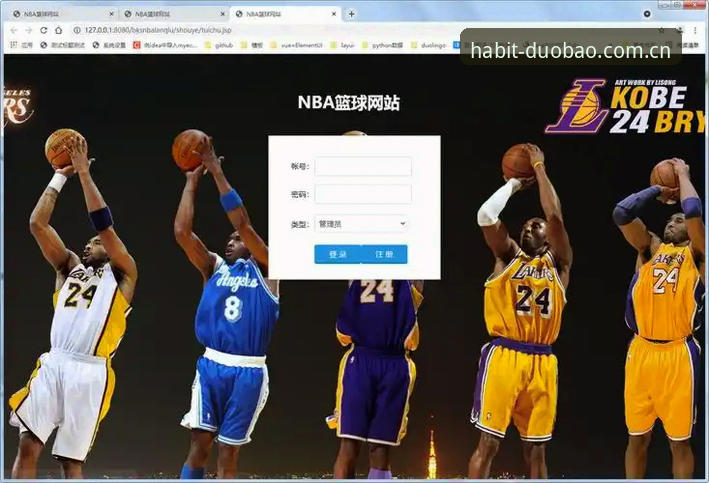Go forward with the browser arrow
The image size is (709, 483).
tap(28, 30)
